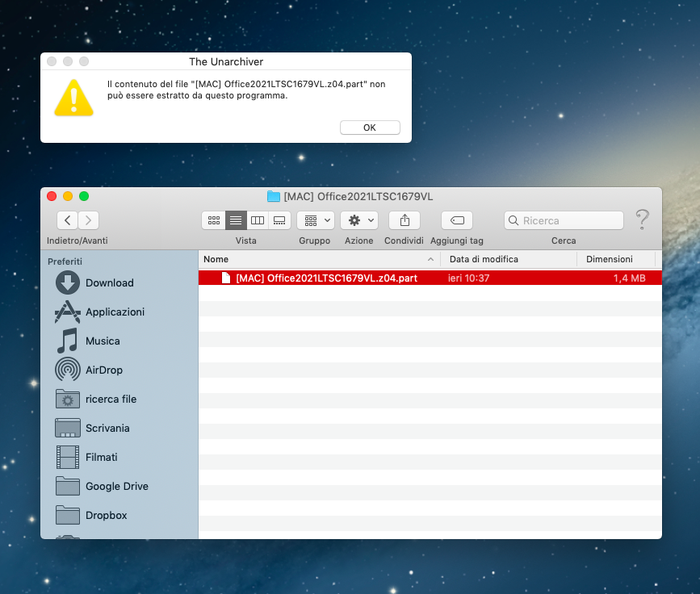Image resolution: width=700 pixels, height=594 pixels.
Task: Sort files by Dimensioni column
Action: 616,259
